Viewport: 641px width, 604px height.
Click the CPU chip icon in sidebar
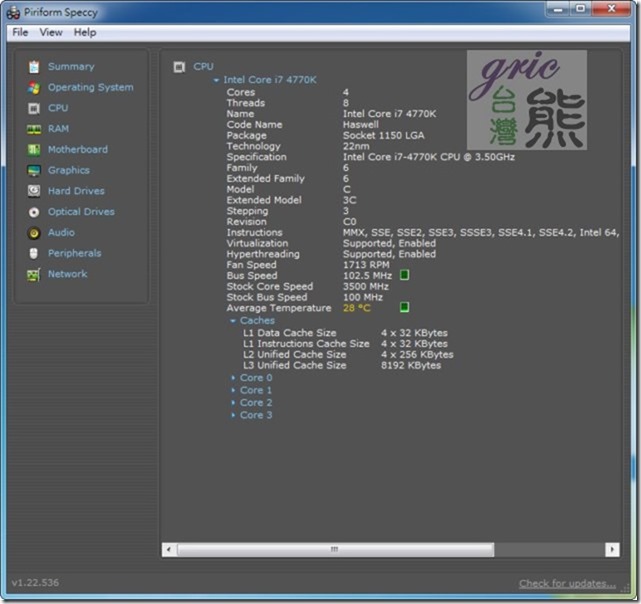[34, 108]
